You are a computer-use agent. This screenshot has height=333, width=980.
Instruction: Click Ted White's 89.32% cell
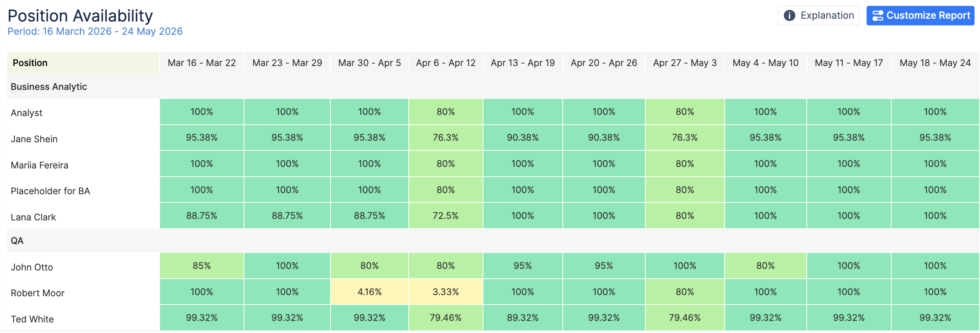pyautogui.click(x=522, y=318)
